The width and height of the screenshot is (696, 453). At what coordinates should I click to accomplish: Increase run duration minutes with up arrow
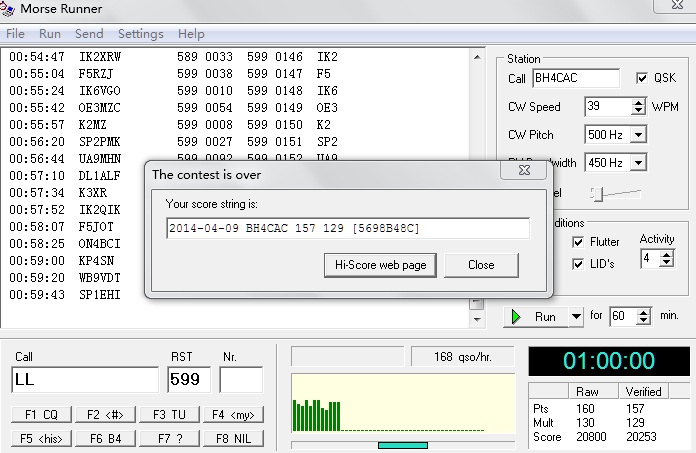(644, 312)
